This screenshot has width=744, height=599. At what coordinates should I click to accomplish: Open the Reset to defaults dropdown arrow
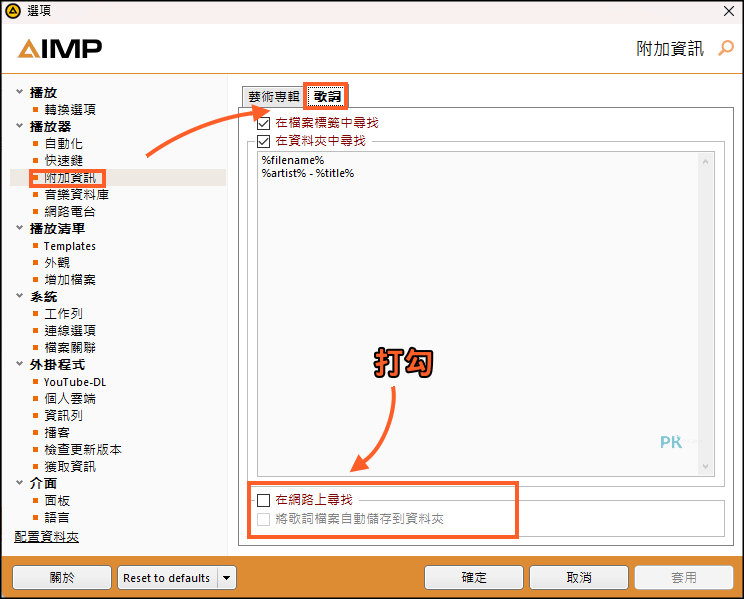point(227,578)
